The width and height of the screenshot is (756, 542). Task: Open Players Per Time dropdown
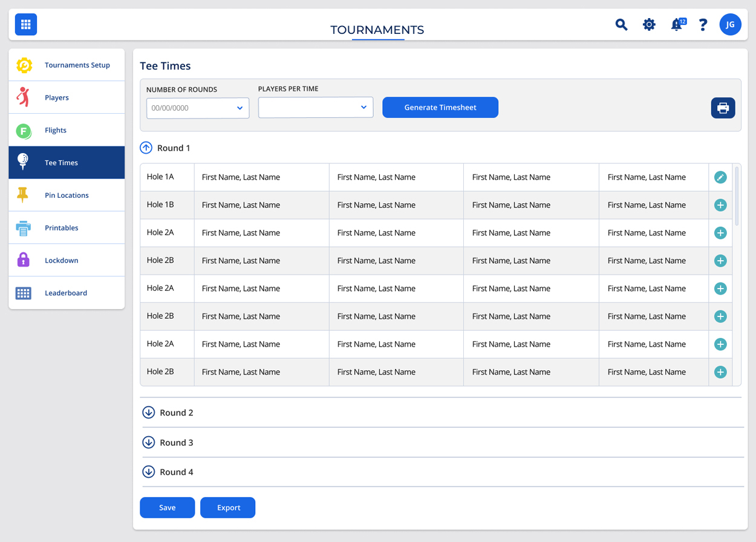(x=315, y=107)
